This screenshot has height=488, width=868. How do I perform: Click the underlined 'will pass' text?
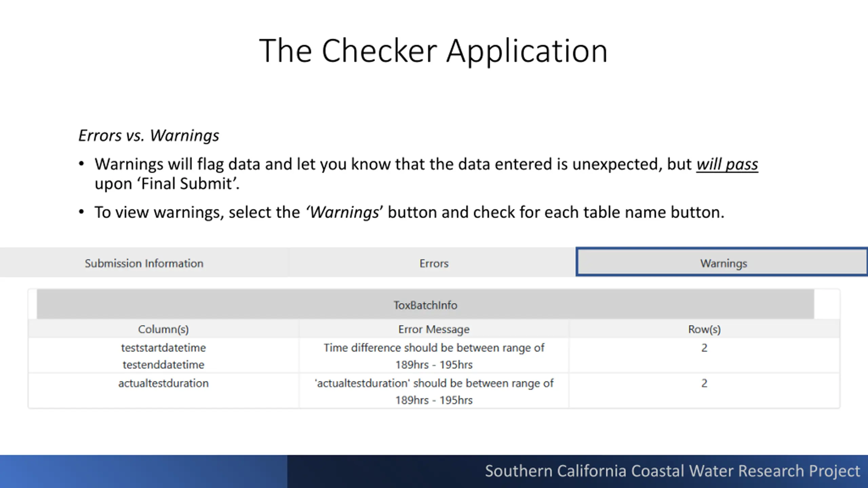(727, 164)
